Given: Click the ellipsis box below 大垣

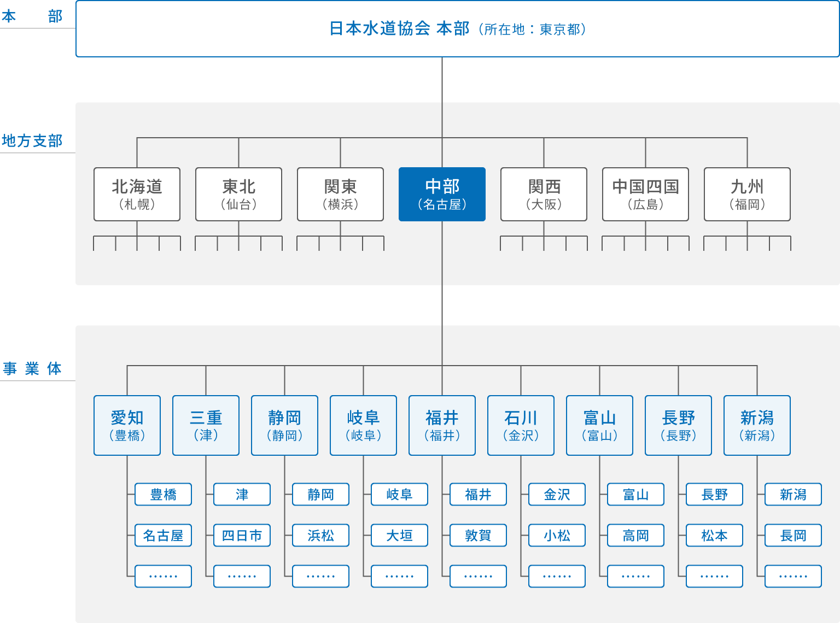Looking at the screenshot, I should coord(399,577).
